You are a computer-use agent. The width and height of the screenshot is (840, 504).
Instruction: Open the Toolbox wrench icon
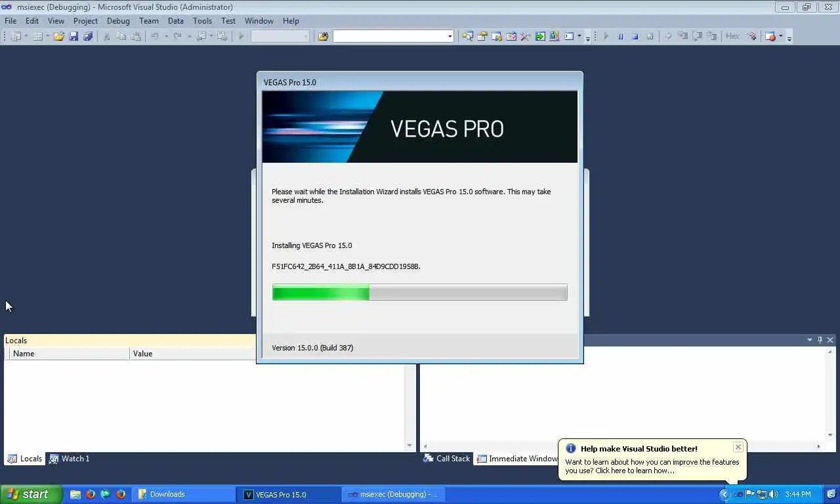tap(525, 36)
